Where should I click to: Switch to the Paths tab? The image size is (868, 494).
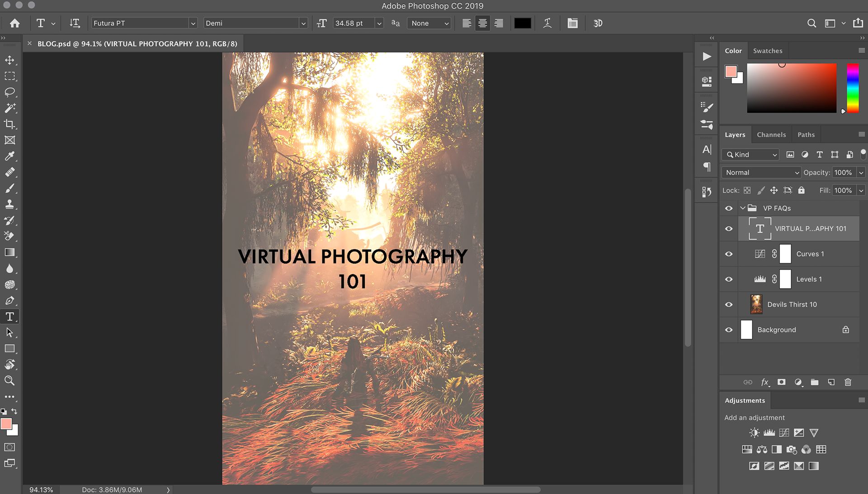(806, 135)
